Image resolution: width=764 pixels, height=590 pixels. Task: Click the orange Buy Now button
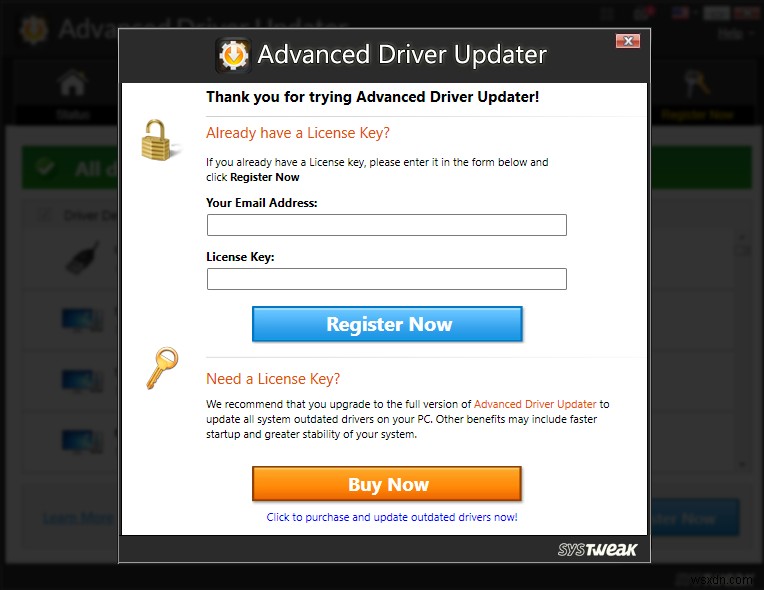coord(387,484)
